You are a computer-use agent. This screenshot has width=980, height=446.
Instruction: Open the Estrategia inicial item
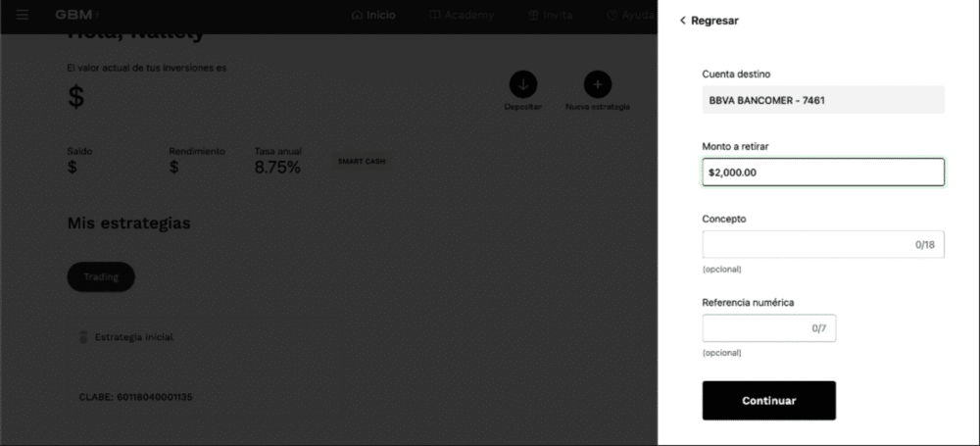click(126, 337)
